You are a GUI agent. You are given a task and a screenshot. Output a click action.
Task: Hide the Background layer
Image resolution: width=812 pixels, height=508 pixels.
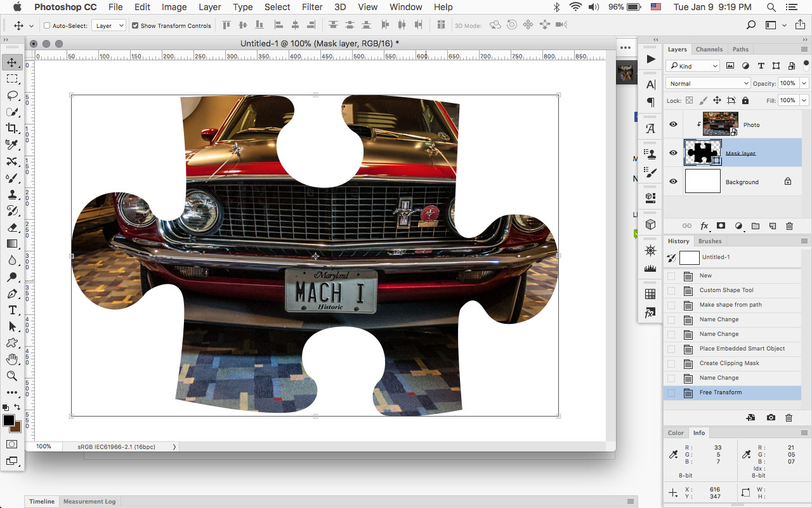pos(674,182)
